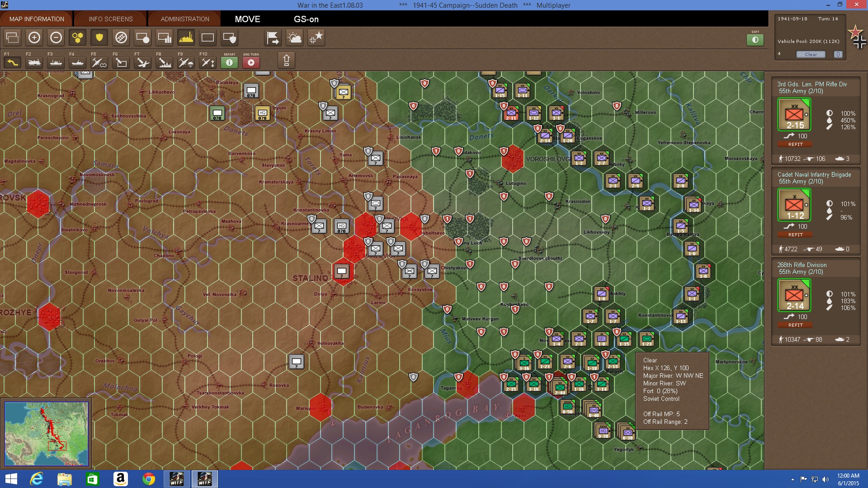Click the 3rd Gds. Len. PM Rifle Div name
This screenshot has width=868, height=488.
[x=812, y=84]
